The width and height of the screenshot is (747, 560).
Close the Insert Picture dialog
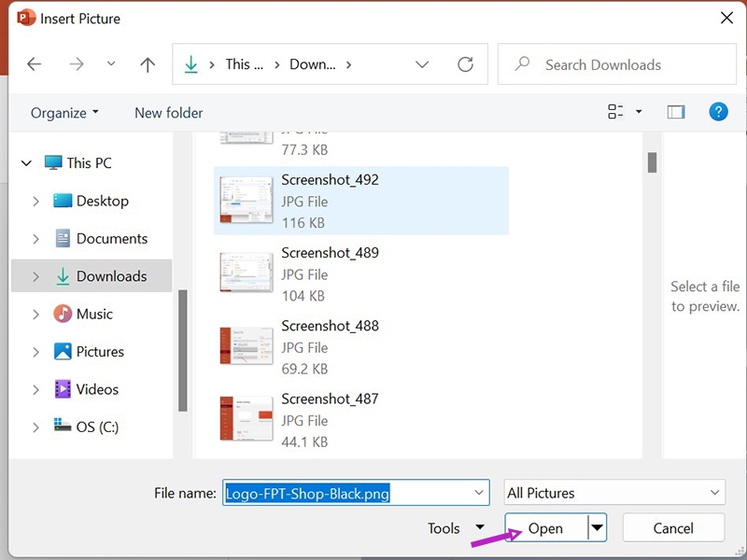[x=726, y=19]
